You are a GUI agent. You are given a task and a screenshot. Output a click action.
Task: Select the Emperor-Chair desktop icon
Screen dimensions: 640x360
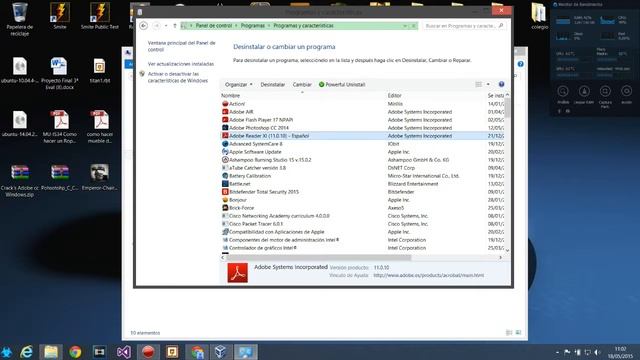(100, 177)
